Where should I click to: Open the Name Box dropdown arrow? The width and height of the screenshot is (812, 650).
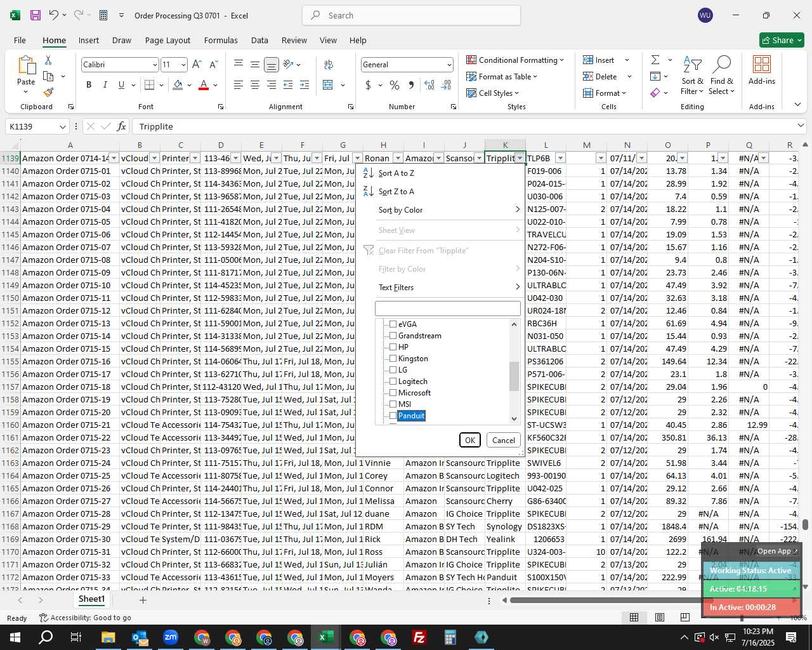tap(62, 126)
